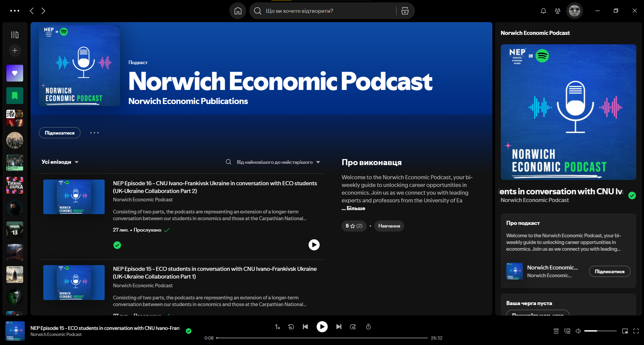Open the Browse icon in search bar
Viewport: 644px width, 345px height.
tap(405, 11)
